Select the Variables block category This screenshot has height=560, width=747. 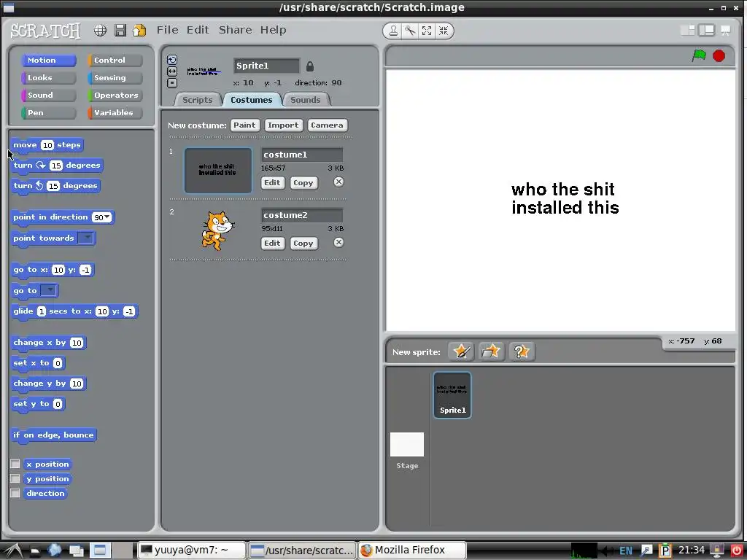(x=115, y=113)
